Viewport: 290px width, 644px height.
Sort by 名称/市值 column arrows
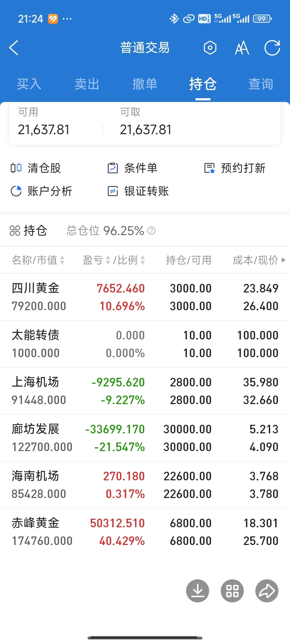coord(62,260)
